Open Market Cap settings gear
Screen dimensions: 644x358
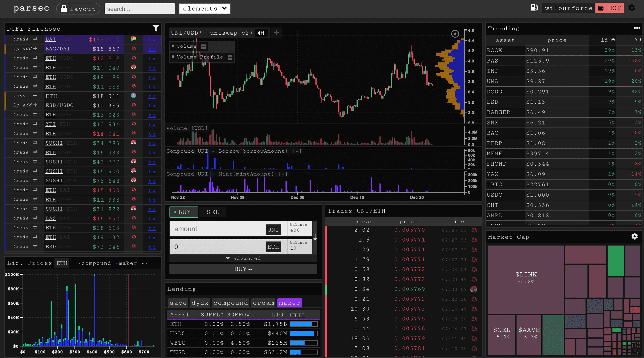click(635, 236)
